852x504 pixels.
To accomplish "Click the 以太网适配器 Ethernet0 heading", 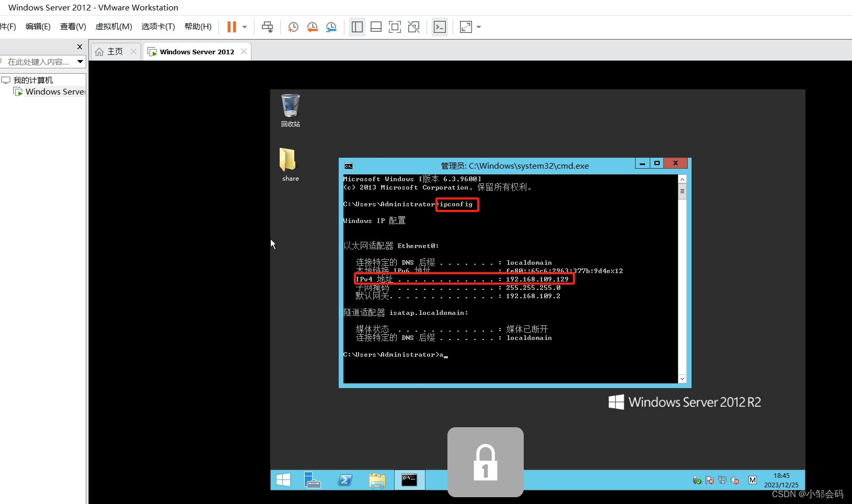I will pos(391,246).
